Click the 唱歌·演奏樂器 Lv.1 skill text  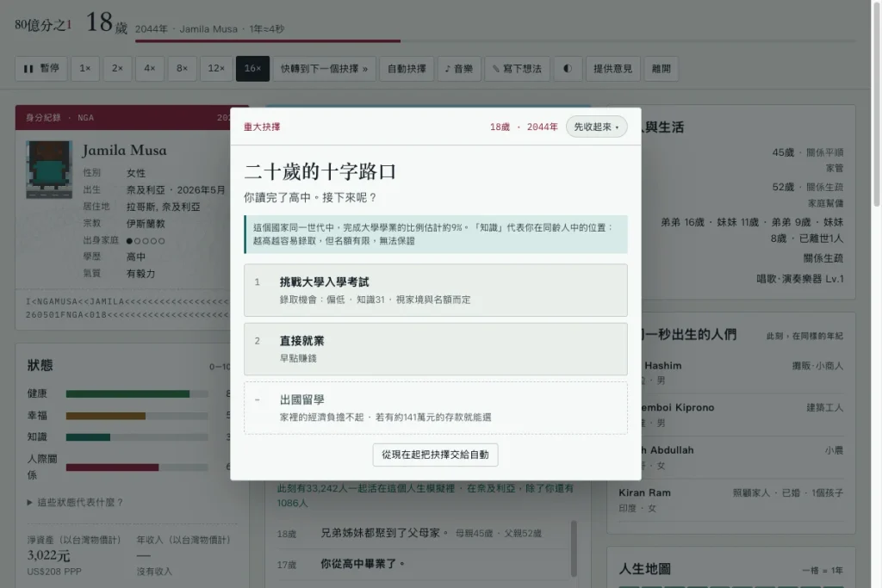pyautogui.click(x=800, y=279)
